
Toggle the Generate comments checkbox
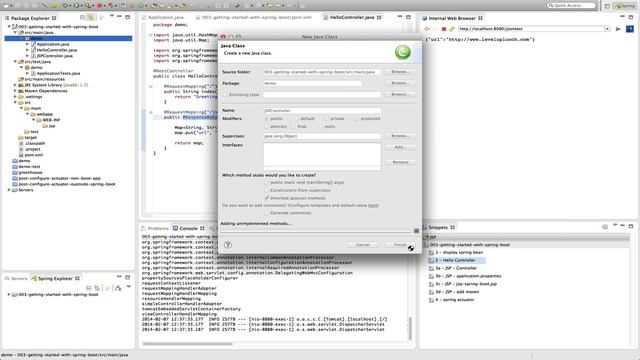pyautogui.click(x=267, y=213)
